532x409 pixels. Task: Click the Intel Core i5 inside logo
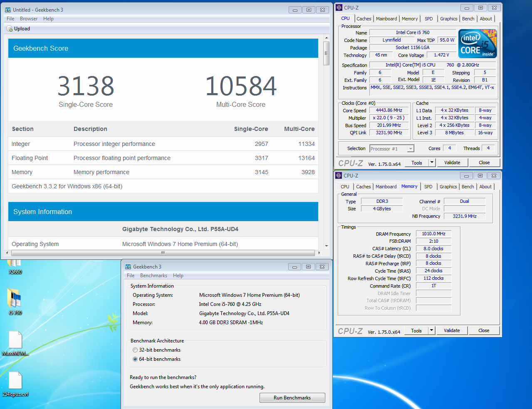(x=478, y=44)
